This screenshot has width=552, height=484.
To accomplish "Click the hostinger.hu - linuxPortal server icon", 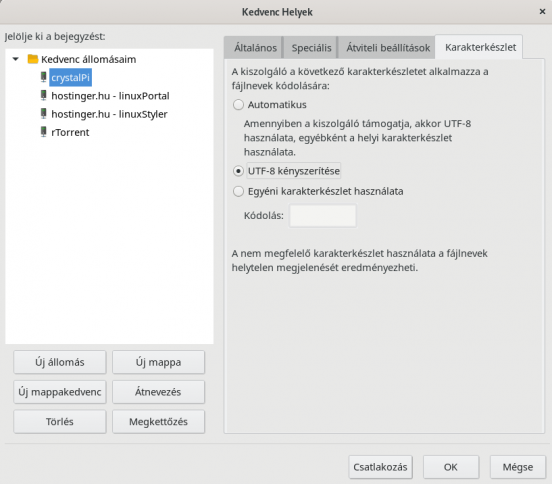I will tap(43, 95).
